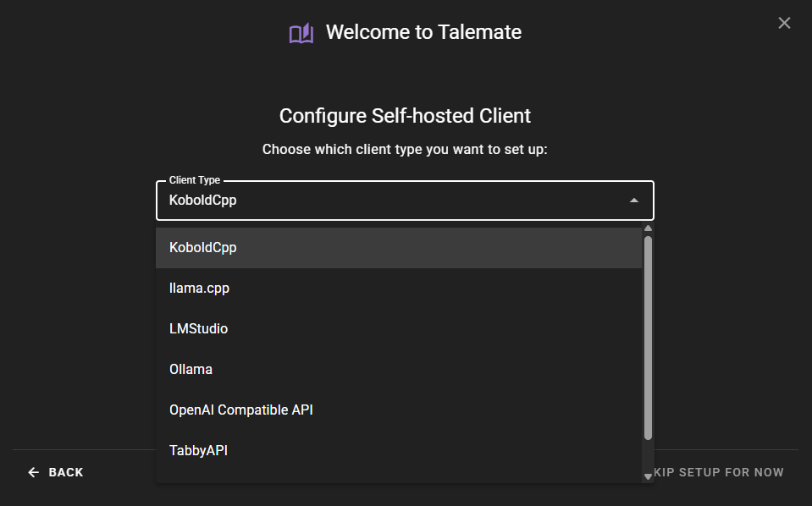Screen dimensions: 812x506
Task: Pick Ollama from the dropdown options
Action: point(191,370)
